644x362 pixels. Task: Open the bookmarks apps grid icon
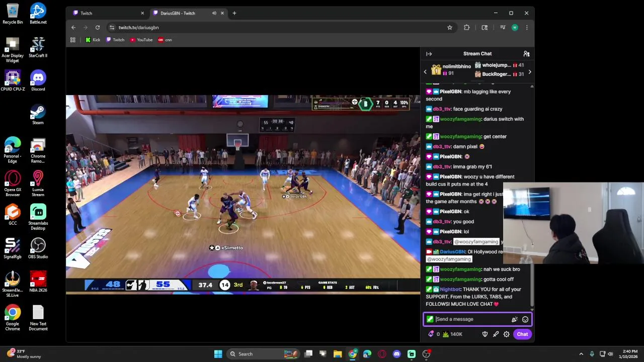pos(73,40)
